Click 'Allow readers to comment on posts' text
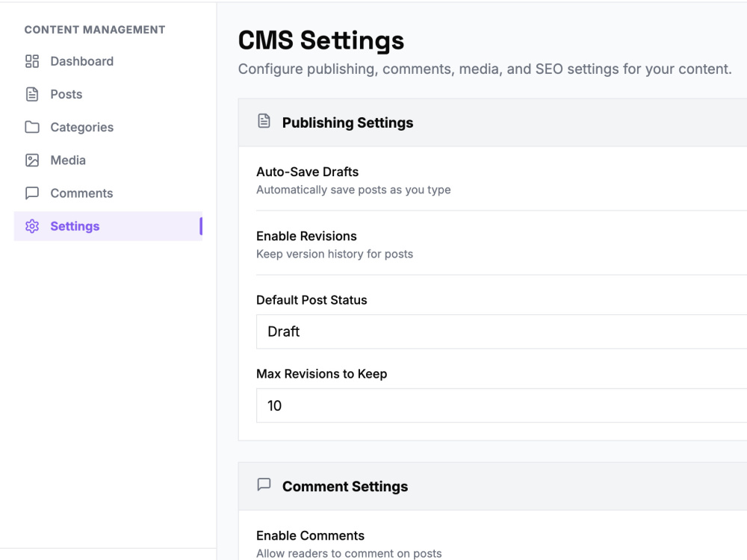This screenshot has height=560, width=747. pos(349,553)
